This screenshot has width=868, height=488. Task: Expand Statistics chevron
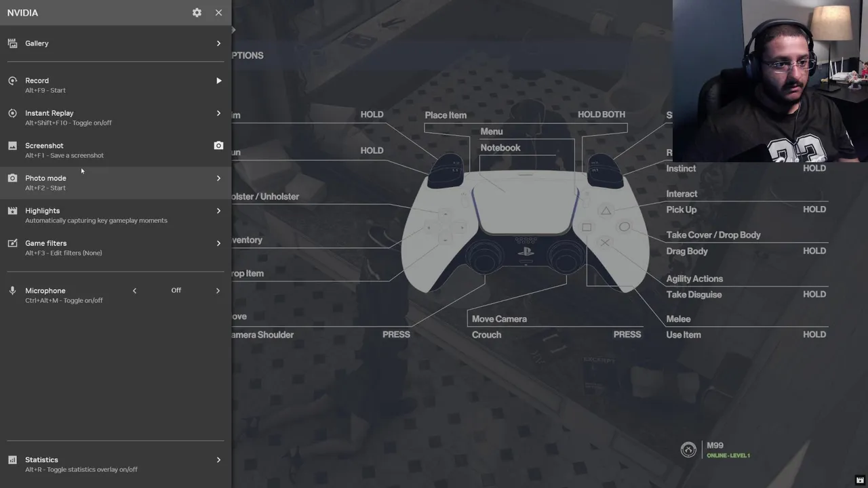click(218, 460)
